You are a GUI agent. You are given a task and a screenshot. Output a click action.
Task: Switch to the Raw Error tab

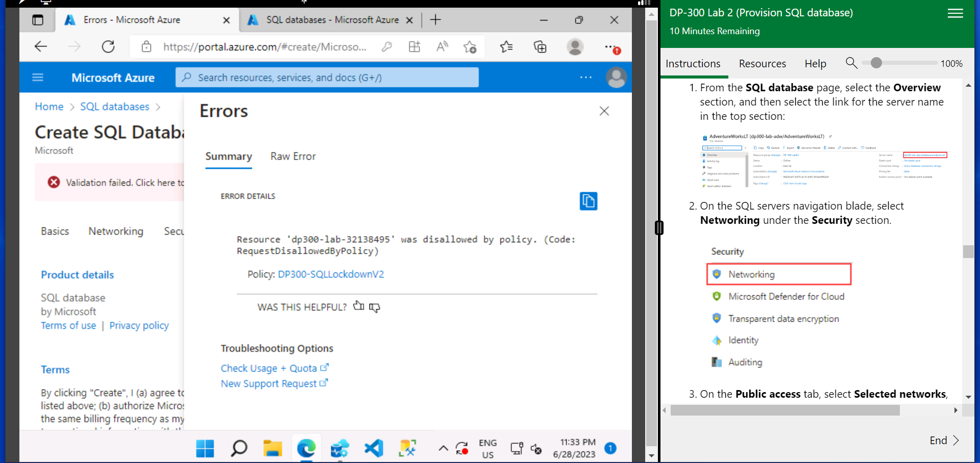[x=293, y=157]
